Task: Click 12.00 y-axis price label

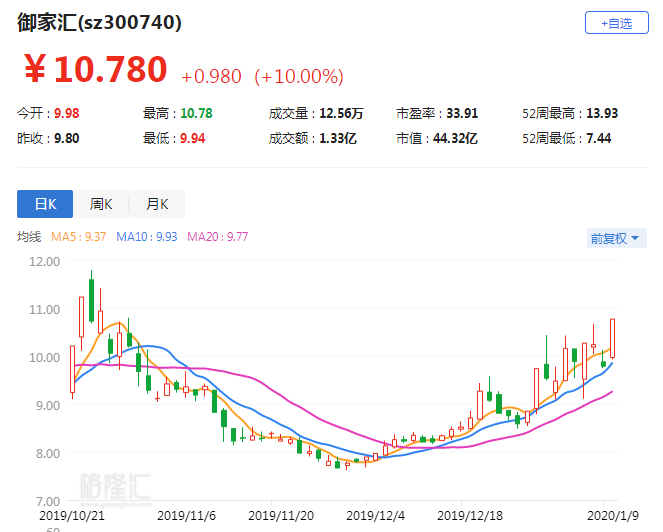Action: click(44, 261)
